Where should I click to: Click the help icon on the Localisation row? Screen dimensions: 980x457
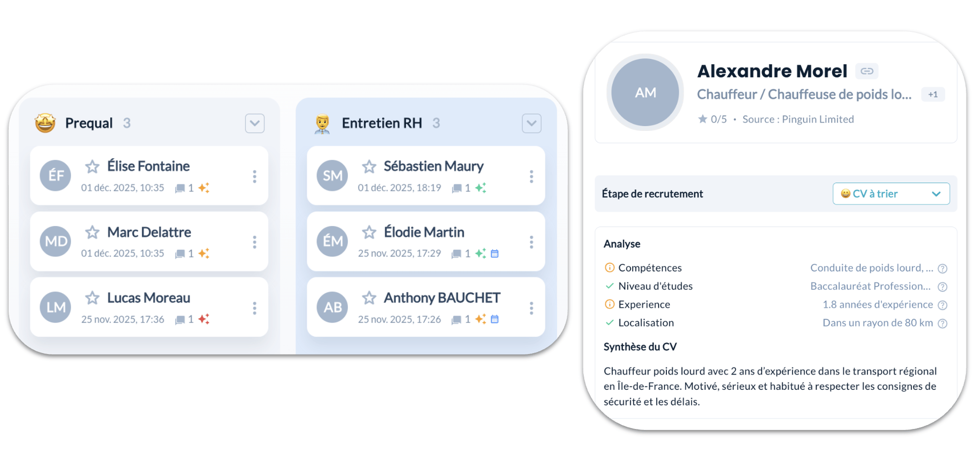[x=942, y=323]
